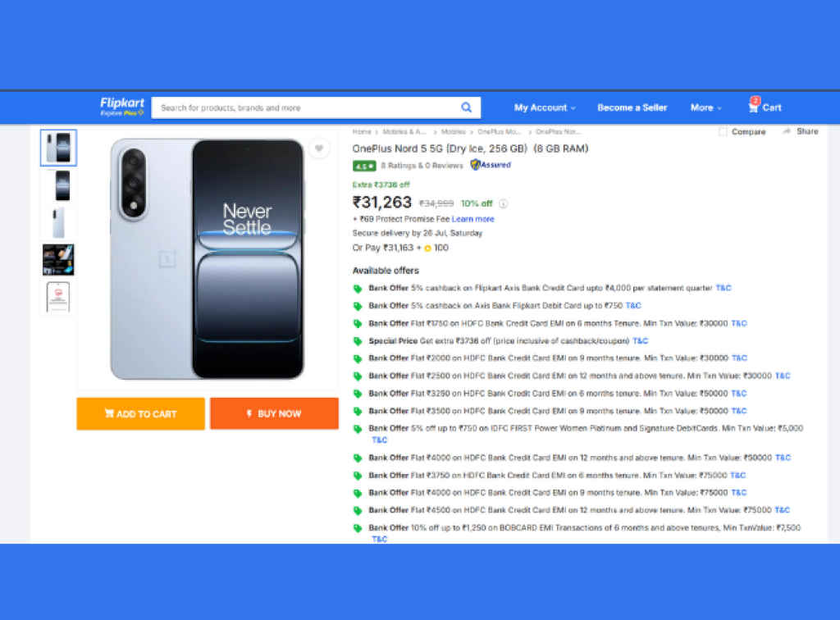Select the second phone thumbnail in the gallery
Image resolution: width=840 pixels, height=620 pixels.
point(57,186)
